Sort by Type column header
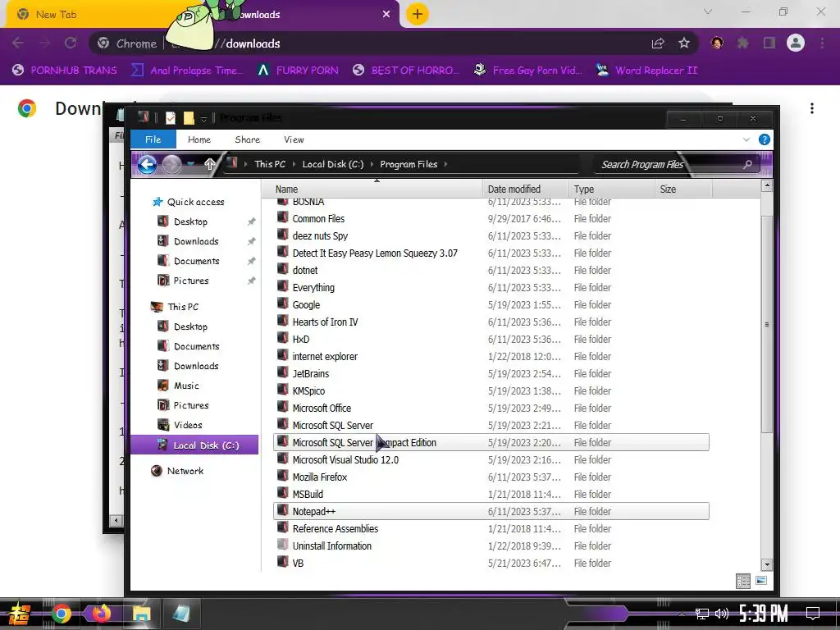The width and height of the screenshot is (840, 630). 611,189
